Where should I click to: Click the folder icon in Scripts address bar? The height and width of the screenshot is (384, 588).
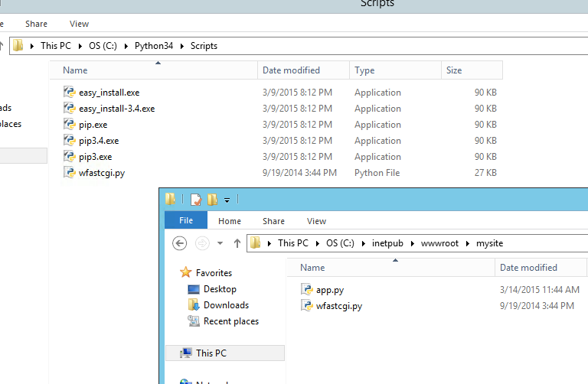coord(18,46)
